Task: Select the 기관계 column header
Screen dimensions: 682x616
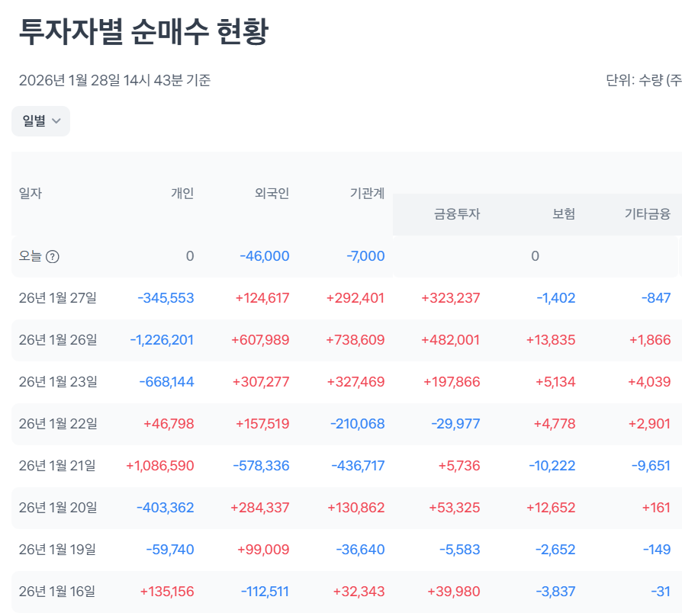Action: pyautogui.click(x=367, y=194)
